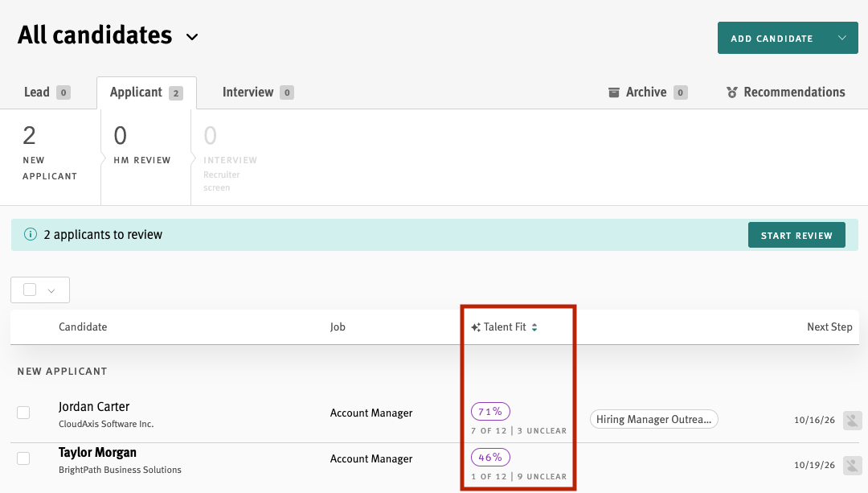This screenshot has width=868, height=493.
Task: Click the Next Step column header
Action: pyautogui.click(x=829, y=327)
